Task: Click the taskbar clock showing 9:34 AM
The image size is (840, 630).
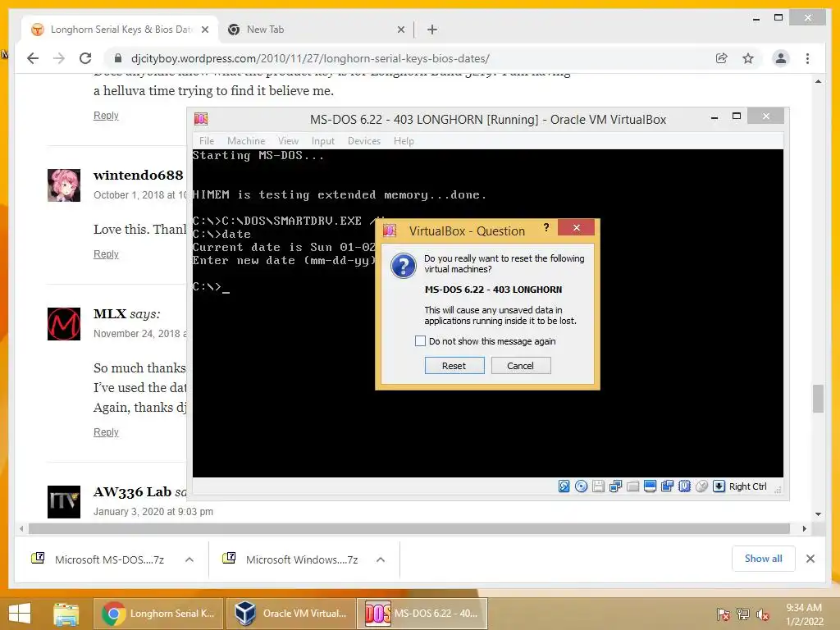Action: coord(804,614)
